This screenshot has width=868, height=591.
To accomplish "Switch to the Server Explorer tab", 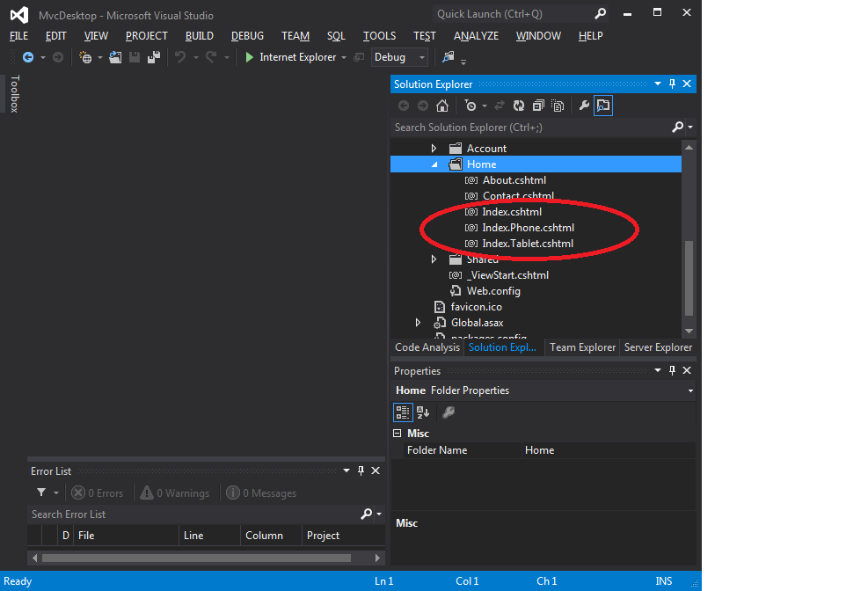I will coord(658,347).
